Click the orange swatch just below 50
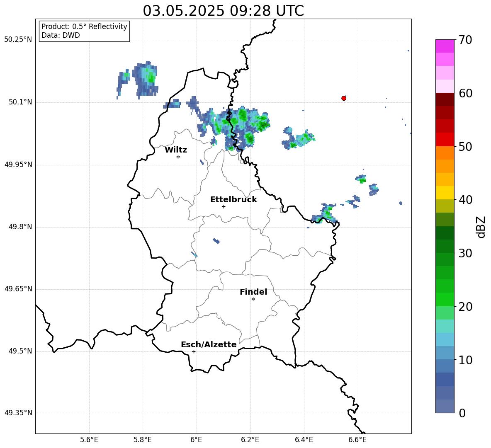This screenshot has width=491, height=448. (445, 153)
